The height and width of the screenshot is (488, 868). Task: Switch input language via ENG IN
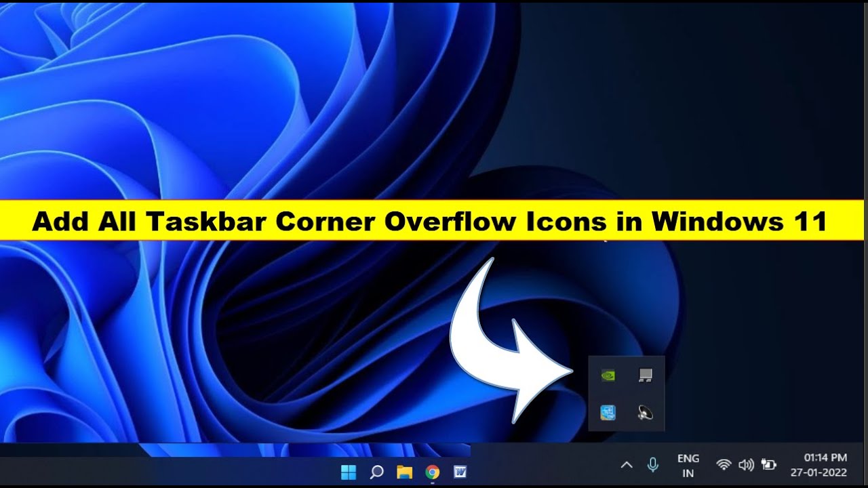point(688,466)
